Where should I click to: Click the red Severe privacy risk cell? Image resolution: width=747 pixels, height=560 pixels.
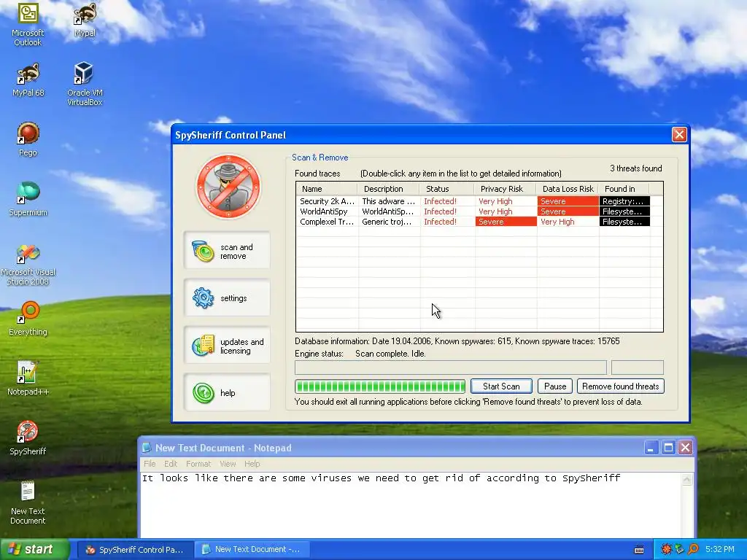tap(506, 222)
